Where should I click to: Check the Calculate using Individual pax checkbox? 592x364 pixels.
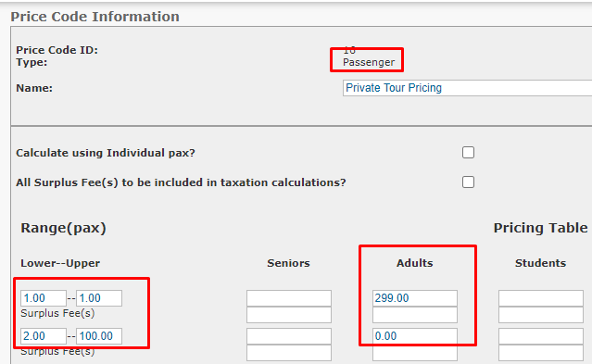point(468,153)
